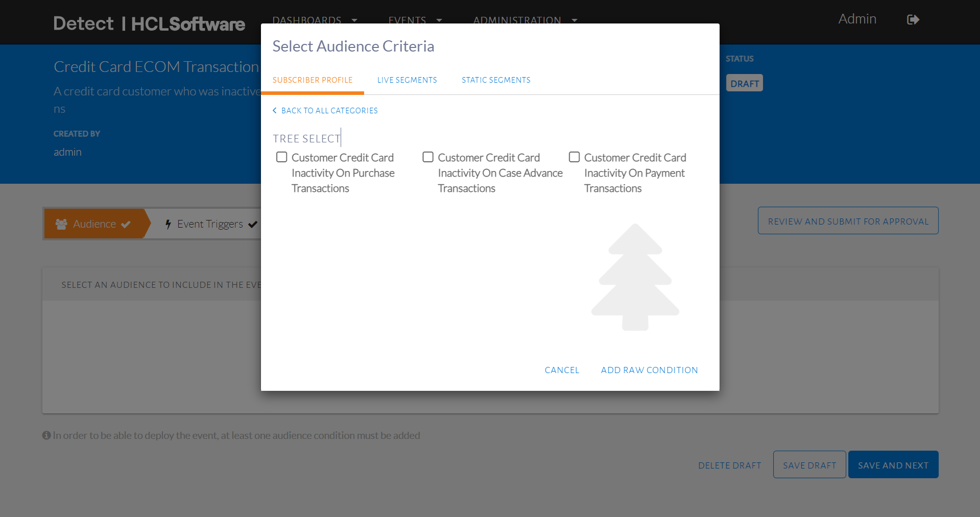The width and height of the screenshot is (980, 517).
Task: Click the CREATED BY label
Action: pyautogui.click(x=77, y=134)
